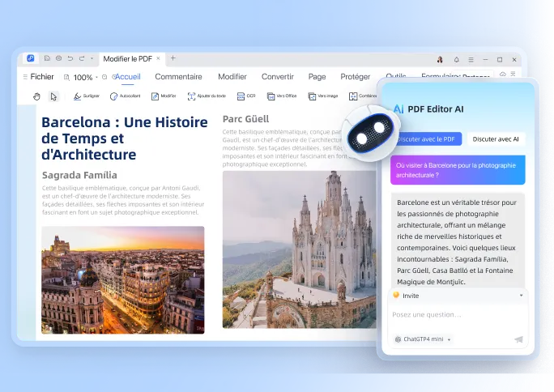Open the Fichier menu
Viewport: 554px width, 392px height.
39,77
